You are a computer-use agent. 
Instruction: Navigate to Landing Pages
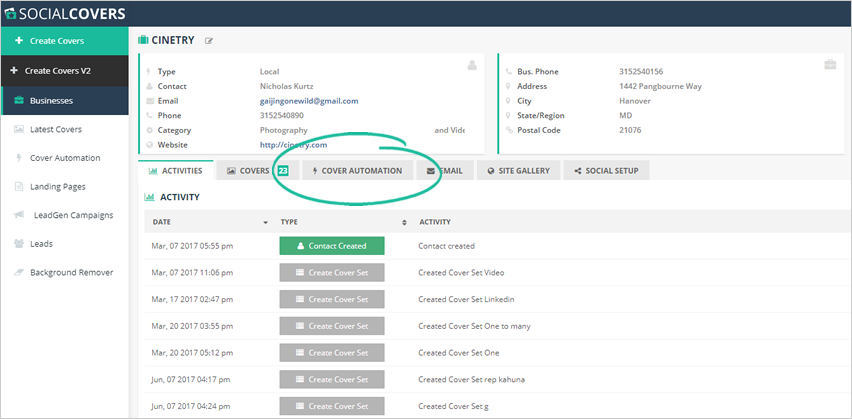57,186
